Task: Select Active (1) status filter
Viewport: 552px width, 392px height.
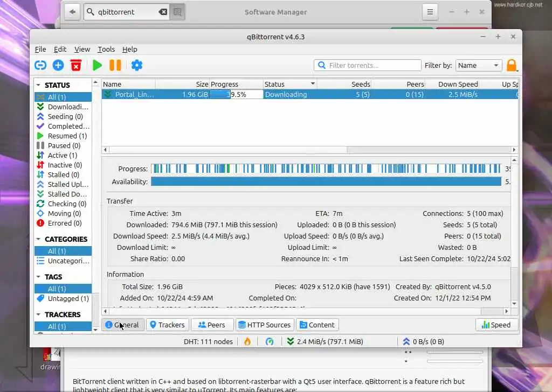Action: pyautogui.click(x=63, y=155)
